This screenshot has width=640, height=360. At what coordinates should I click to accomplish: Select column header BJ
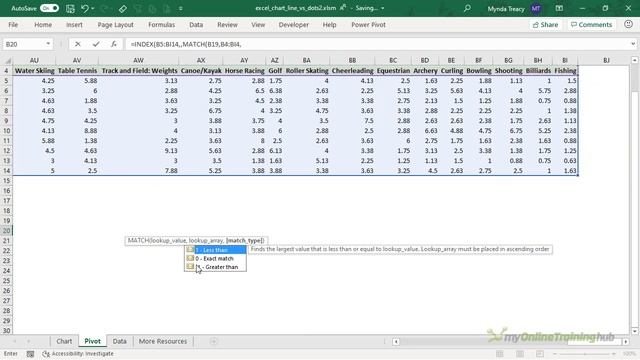coord(606,60)
